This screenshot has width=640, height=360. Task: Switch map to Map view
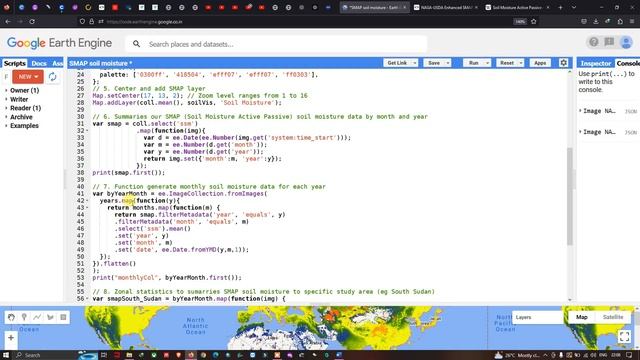(x=582, y=317)
